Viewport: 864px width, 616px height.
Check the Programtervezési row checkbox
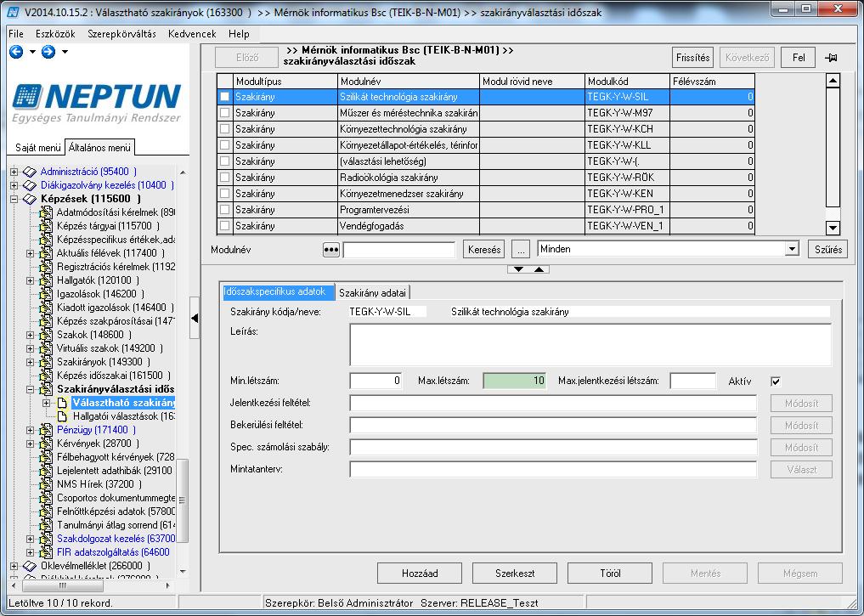pyautogui.click(x=225, y=209)
